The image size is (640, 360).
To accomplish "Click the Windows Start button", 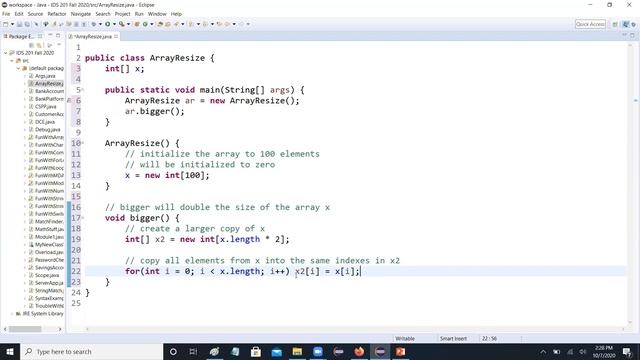I will coord(10,351).
